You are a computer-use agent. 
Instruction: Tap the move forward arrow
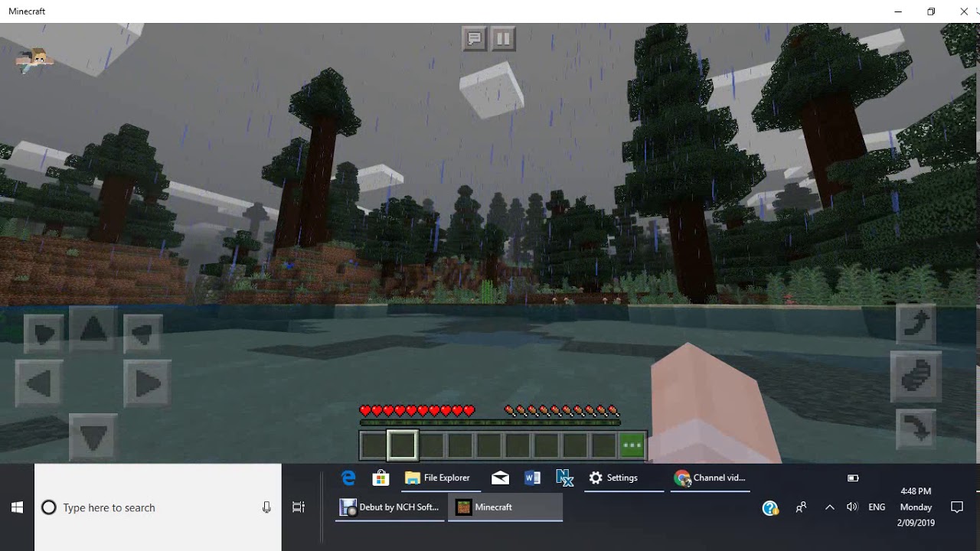[x=93, y=329]
